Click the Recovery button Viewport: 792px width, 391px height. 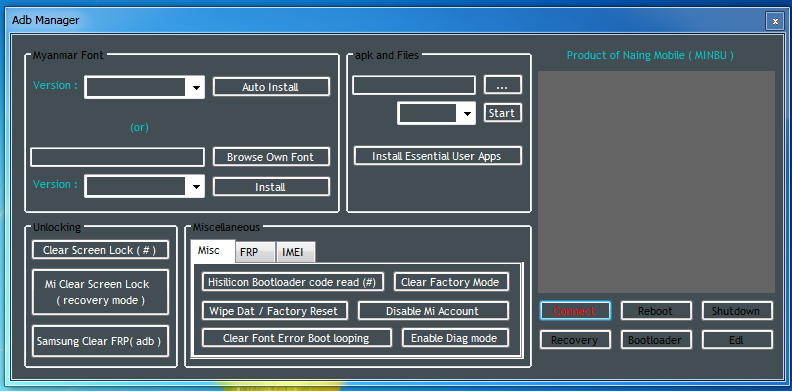coord(575,339)
